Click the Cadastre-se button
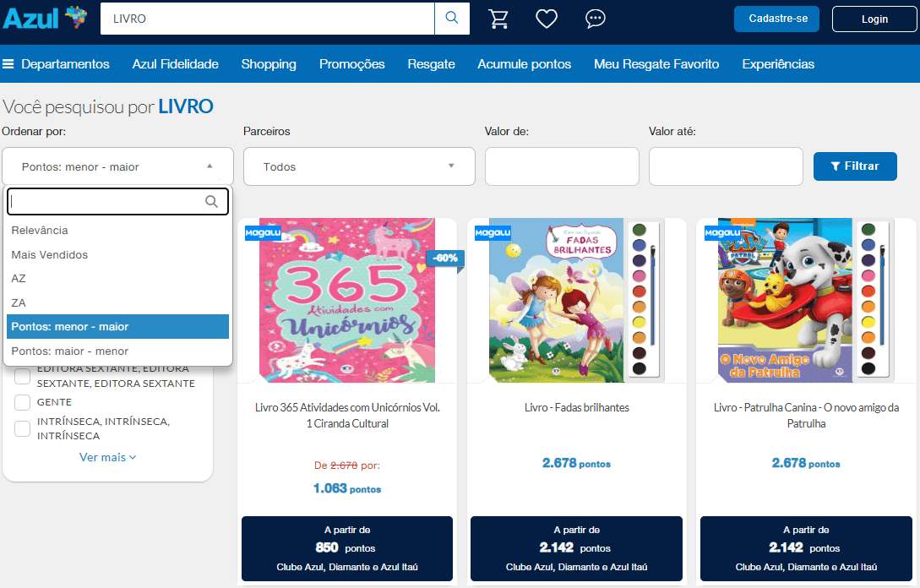Viewport: 920px width, 588px height. click(777, 19)
